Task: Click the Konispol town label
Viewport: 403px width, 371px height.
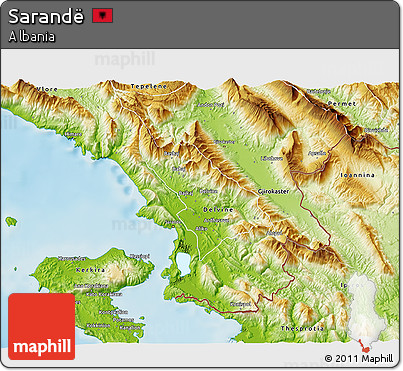Action: (240, 304)
